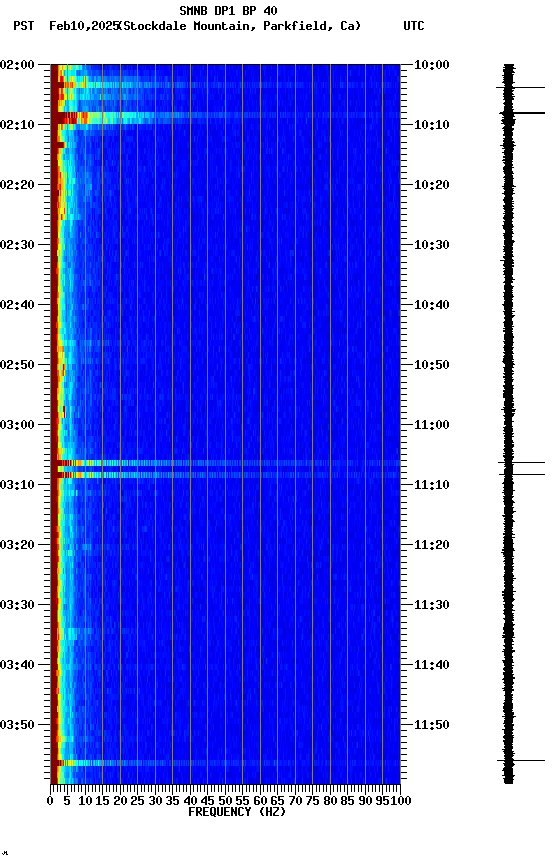Click the '11:40' UTC time label
Screen dimensions: 552x864
[x=431, y=665]
